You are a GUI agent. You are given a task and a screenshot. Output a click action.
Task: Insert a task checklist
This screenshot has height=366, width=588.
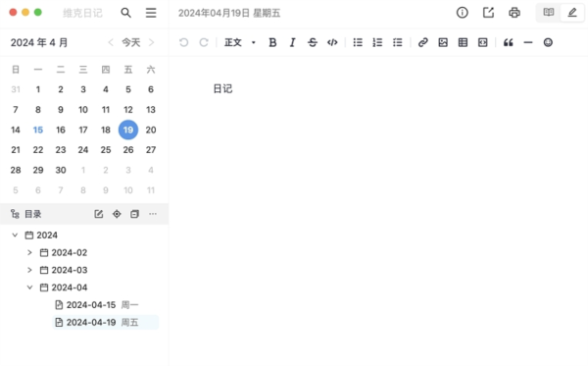[x=398, y=42]
